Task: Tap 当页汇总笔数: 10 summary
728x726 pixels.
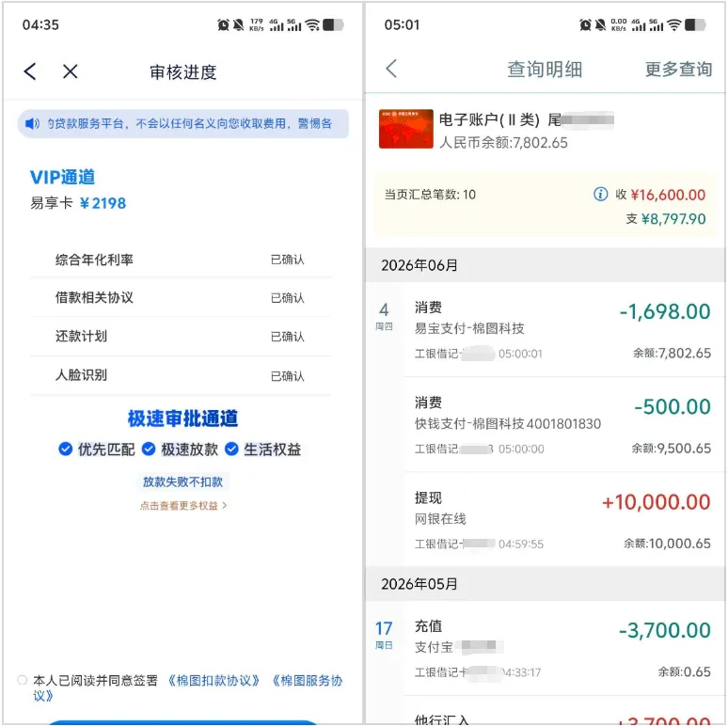Action: [430, 195]
